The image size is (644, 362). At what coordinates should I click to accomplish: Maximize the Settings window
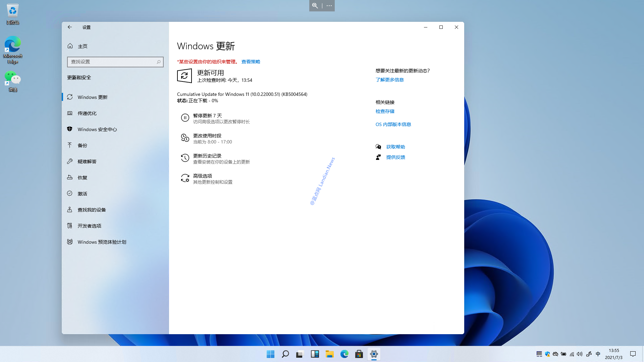(441, 27)
